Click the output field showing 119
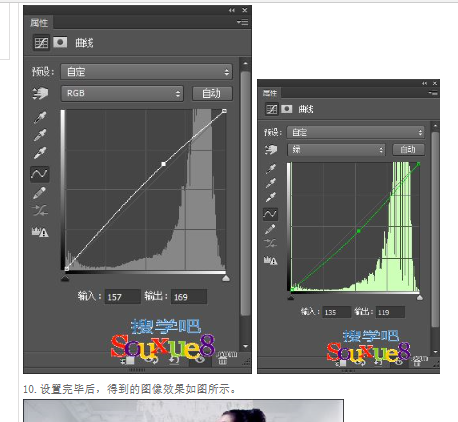The height and width of the screenshot is (422, 458). point(390,312)
